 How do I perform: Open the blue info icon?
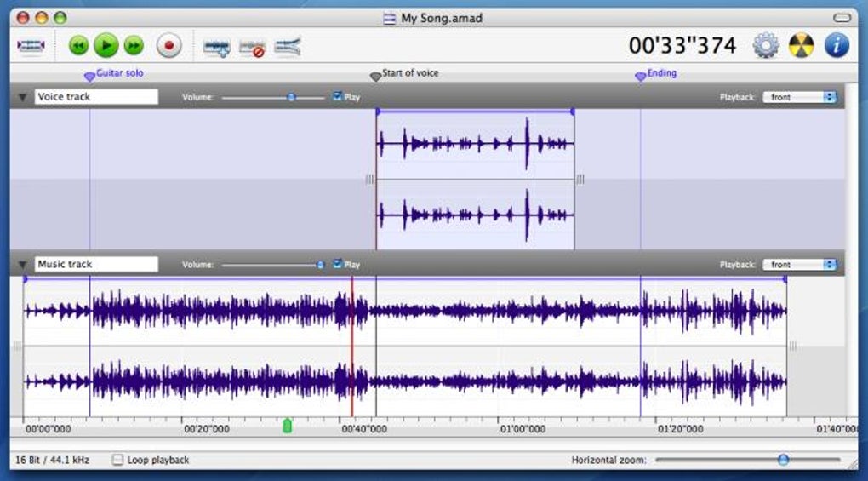pyautogui.click(x=837, y=45)
